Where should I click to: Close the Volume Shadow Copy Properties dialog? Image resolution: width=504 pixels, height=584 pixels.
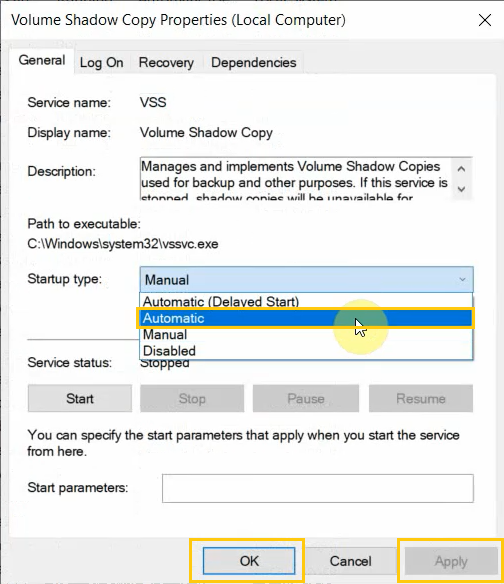pos(485,20)
